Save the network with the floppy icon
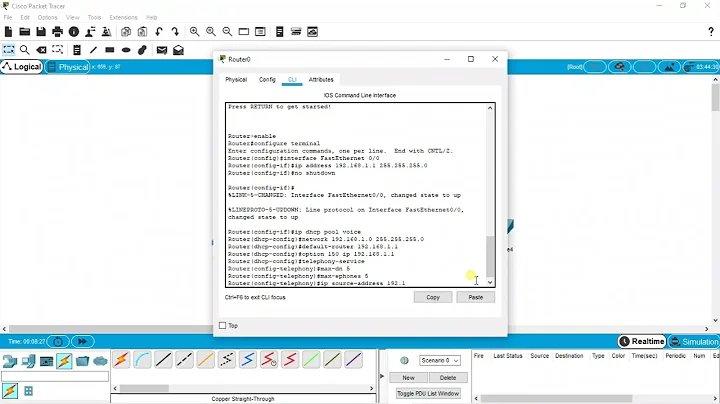The height and width of the screenshot is (404, 720). pos(41,32)
